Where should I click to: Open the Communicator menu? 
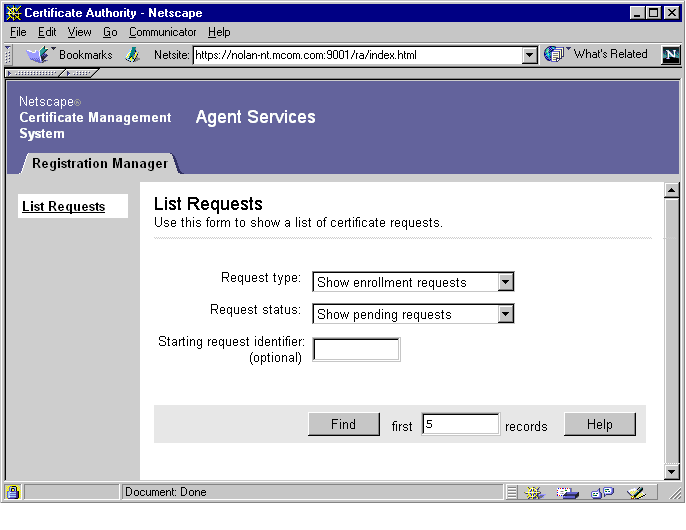pyautogui.click(x=162, y=32)
